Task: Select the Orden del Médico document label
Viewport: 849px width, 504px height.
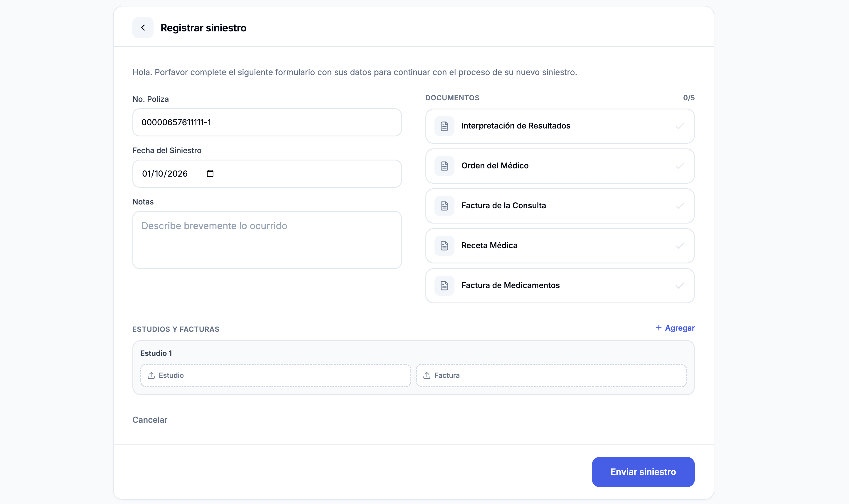Action: pyautogui.click(x=495, y=166)
